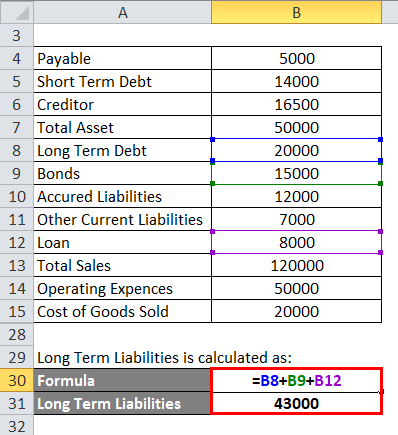Click the value 120000 cell
The width and height of the screenshot is (398, 435).
[x=296, y=265]
